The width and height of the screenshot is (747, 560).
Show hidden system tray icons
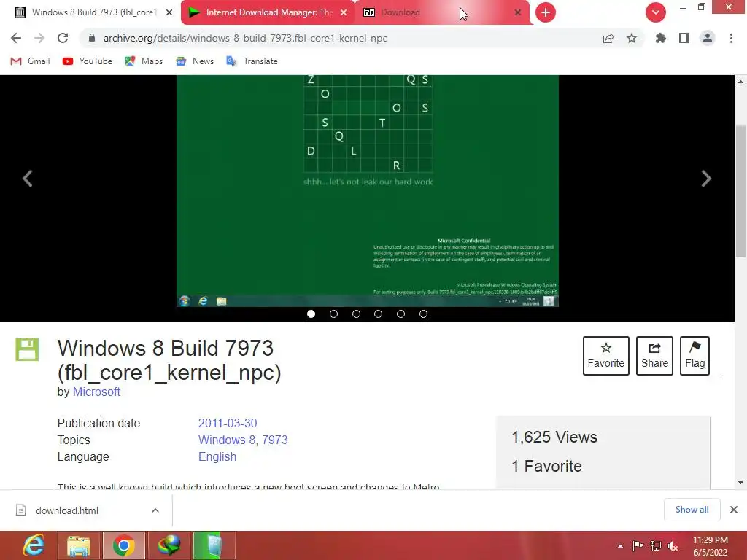(x=620, y=546)
